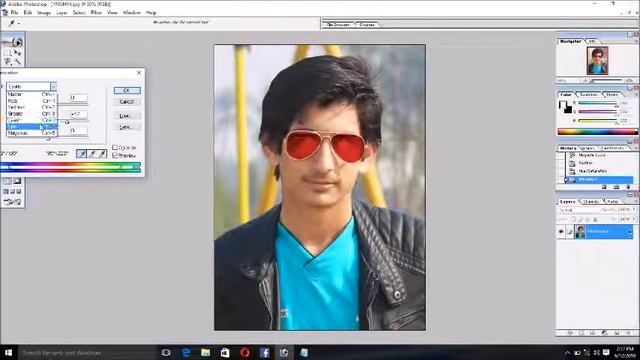
Task: Click the Saturation slider handle
Action: pos(67,122)
